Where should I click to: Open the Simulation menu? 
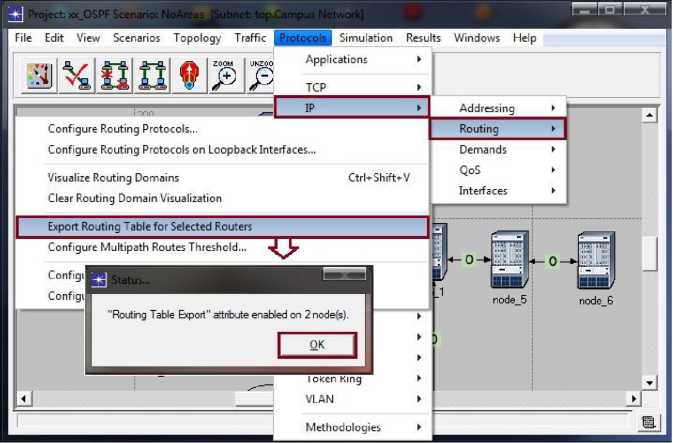[366, 38]
